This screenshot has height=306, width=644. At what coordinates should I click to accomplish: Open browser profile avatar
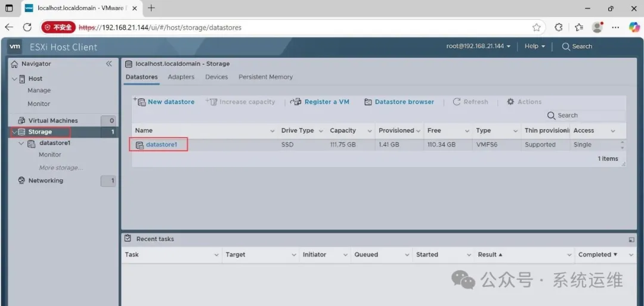(597, 27)
